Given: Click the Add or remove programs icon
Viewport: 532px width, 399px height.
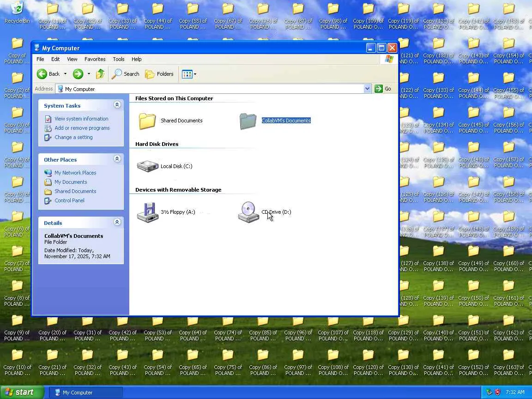Looking at the screenshot, I should click(x=48, y=128).
